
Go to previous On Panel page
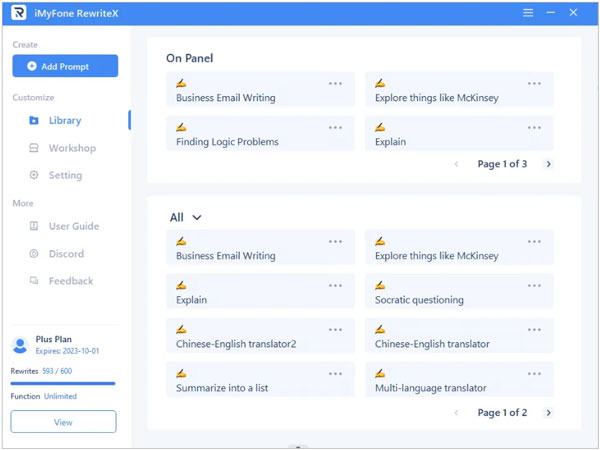(x=456, y=164)
